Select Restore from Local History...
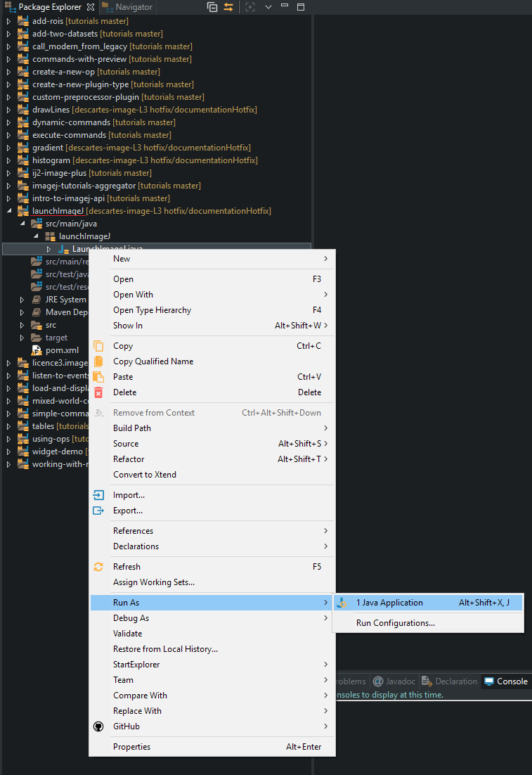 (x=213, y=649)
